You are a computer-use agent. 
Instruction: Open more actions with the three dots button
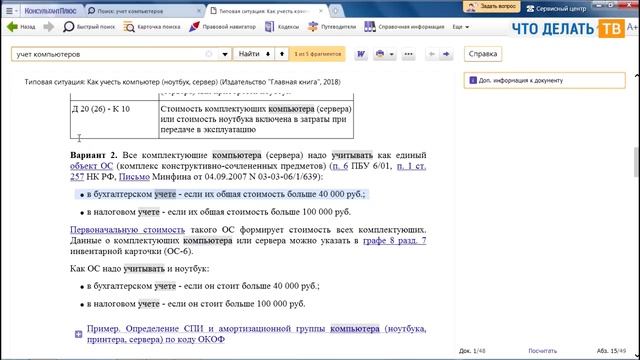tap(408, 54)
